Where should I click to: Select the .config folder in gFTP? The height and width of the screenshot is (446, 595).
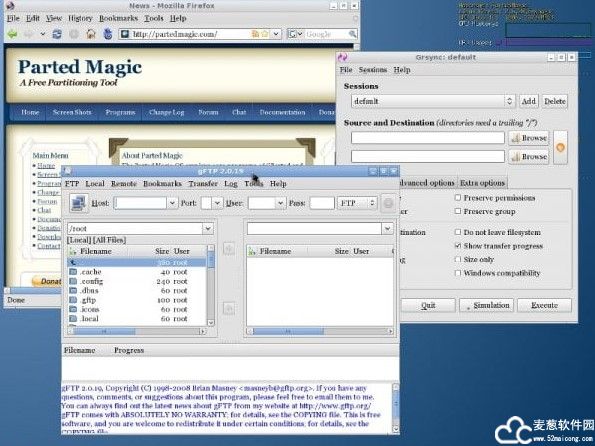click(x=137, y=281)
